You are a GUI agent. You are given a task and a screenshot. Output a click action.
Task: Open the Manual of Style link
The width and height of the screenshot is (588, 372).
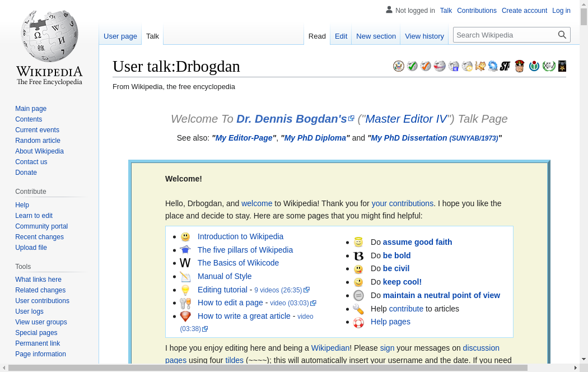pos(225,276)
